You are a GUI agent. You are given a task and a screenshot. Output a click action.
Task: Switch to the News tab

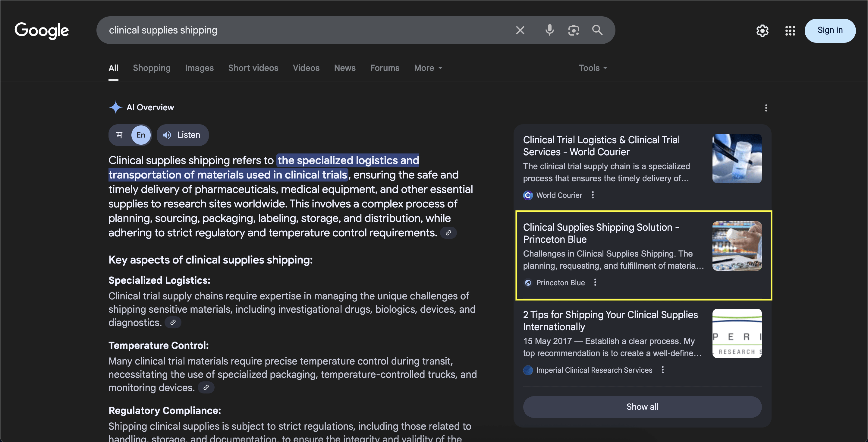(345, 68)
